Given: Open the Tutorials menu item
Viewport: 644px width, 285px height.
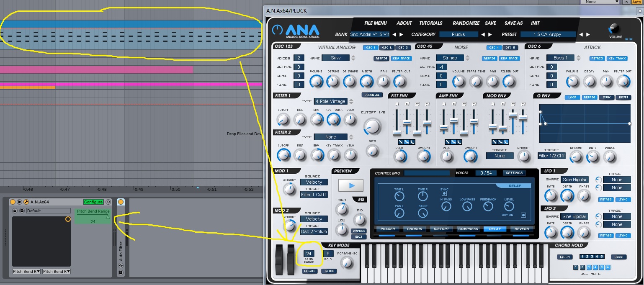Looking at the screenshot, I should click(x=431, y=23).
